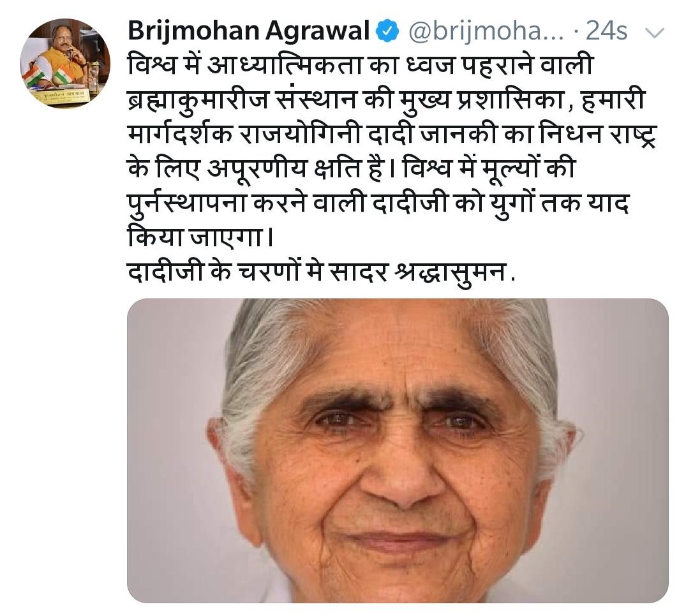Open the Brijmohan Agrawal display name link

pyautogui.click(x=248, y=31)
